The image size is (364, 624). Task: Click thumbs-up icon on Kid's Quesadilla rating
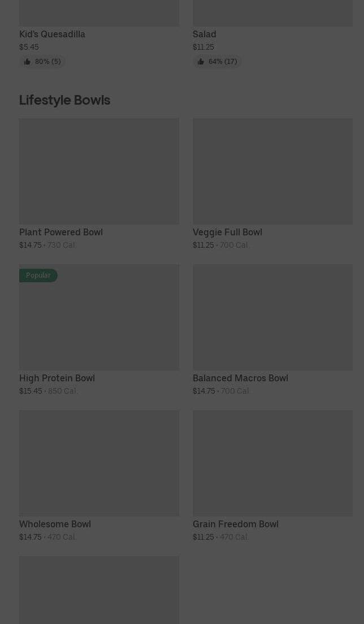click(27, 62)
